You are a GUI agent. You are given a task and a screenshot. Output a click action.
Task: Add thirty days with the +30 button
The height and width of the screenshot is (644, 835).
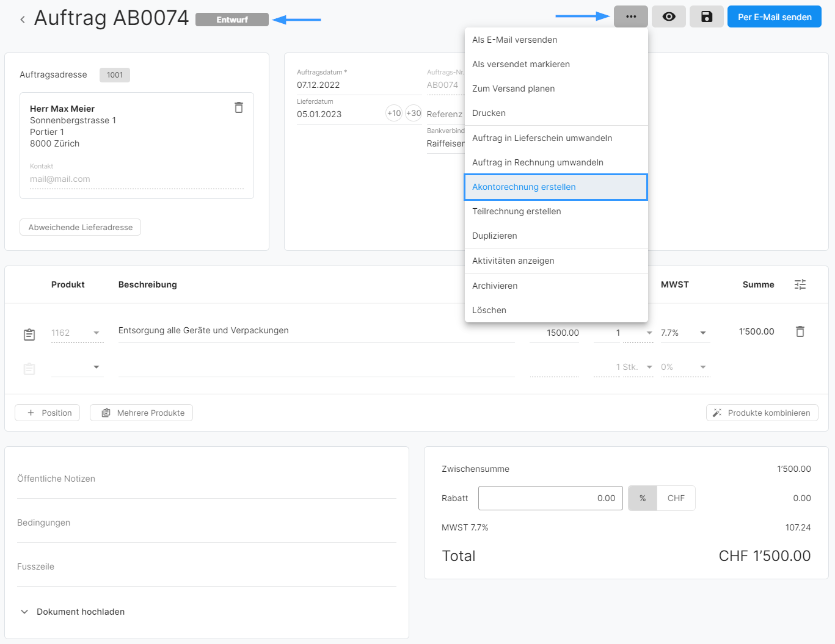click(414, 113)
